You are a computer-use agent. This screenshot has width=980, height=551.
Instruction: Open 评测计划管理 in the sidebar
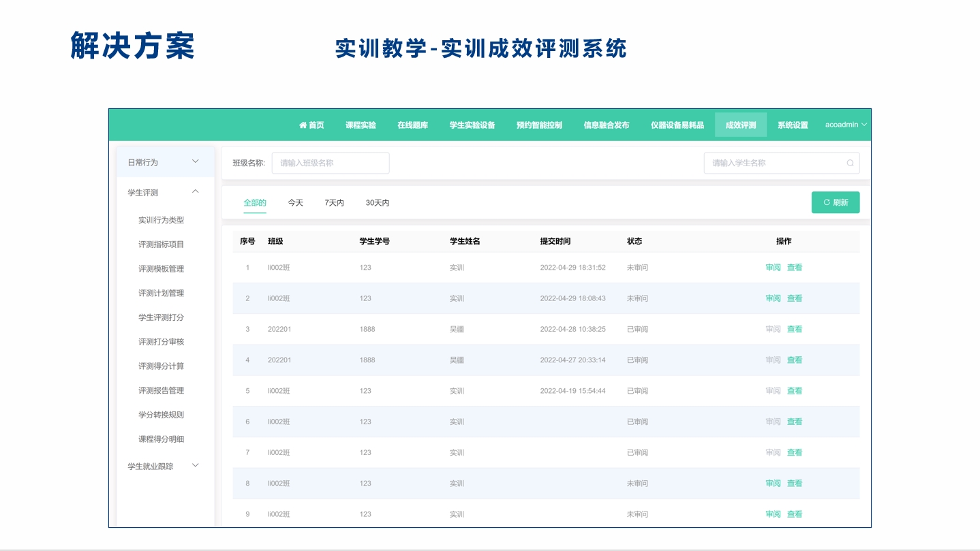pyautogui.click(x=162, y=294)
